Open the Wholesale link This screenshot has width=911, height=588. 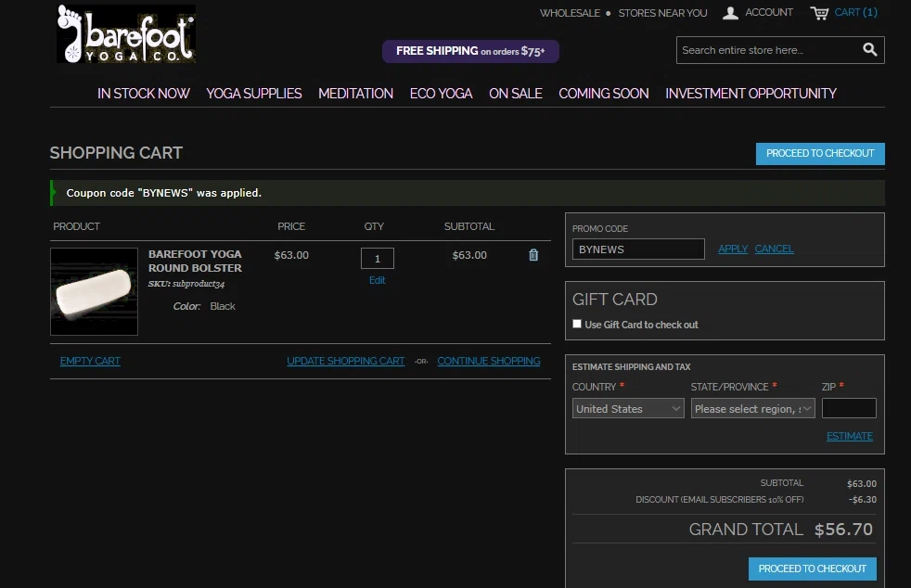coord(570,13)
